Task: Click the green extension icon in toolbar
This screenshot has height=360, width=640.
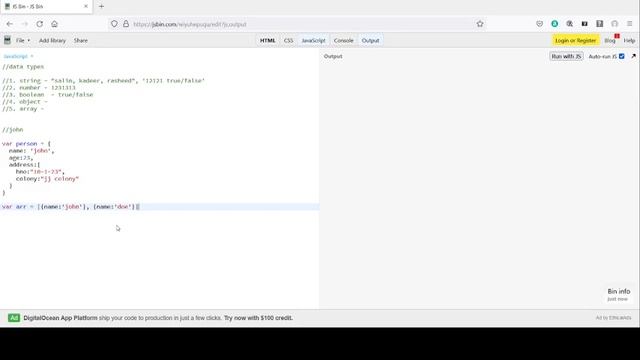Action: [x=555, y=24]
